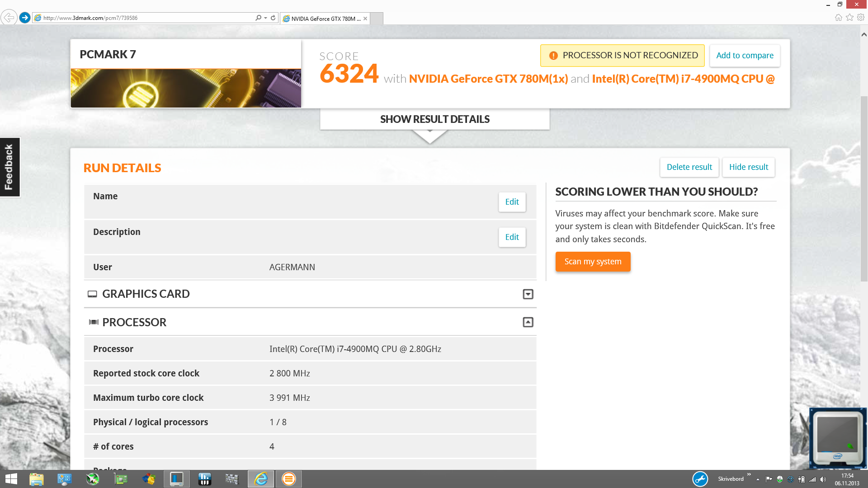The height and width of the screenshot is (488, 868).
Task: Open the gray brick wall taskbar icon
Action: pyautogui.click(x=232, y=479)
